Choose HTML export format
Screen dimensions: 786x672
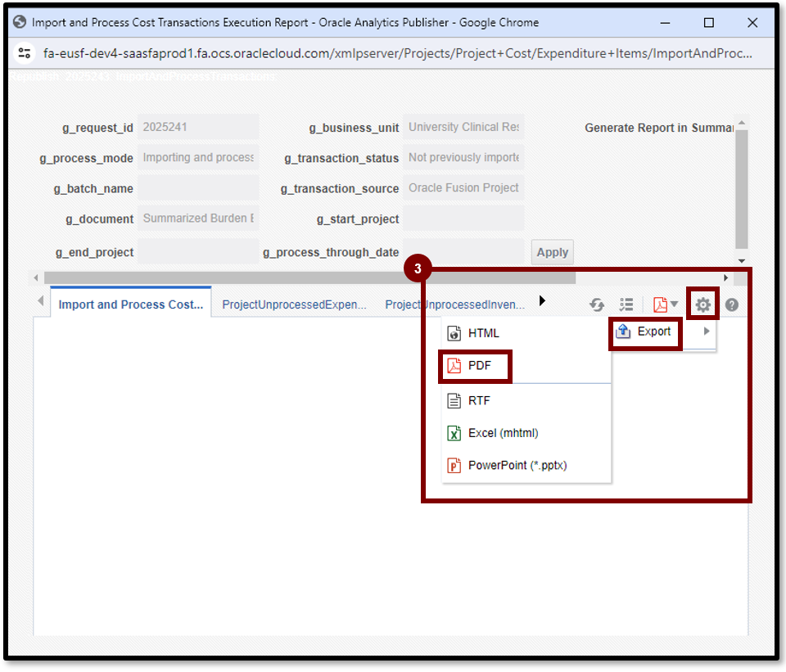[526, 333]
